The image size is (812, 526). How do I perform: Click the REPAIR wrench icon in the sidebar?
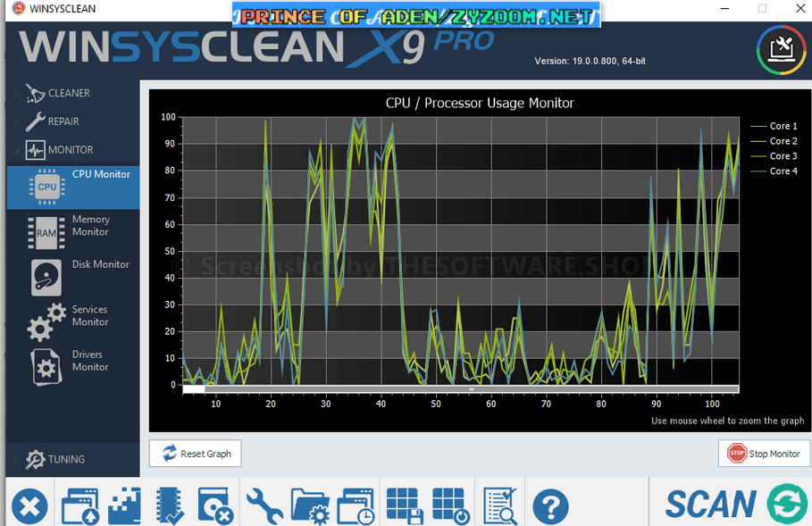point(35,121)
